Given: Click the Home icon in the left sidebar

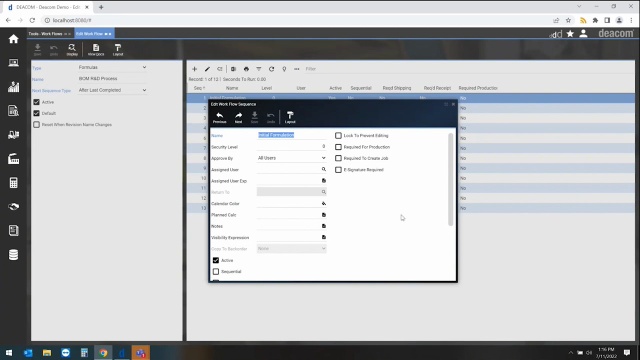Looking at the screenshot, I should (13, 39).
